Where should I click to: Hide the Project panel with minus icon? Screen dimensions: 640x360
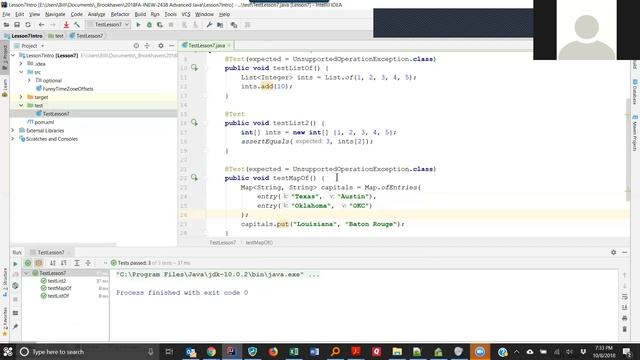click(x=171, y=46)
